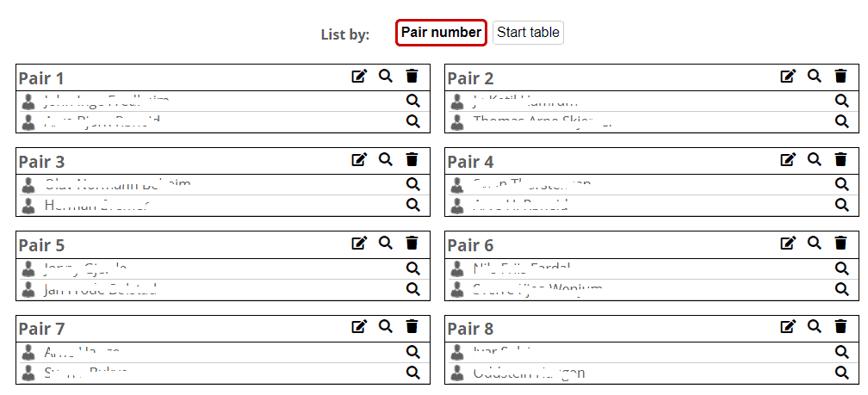Viewport: 868px width, 395px height.
Task: Click the Pair 7 heading title
Action: pyautogui.click(x=41, y=329)
